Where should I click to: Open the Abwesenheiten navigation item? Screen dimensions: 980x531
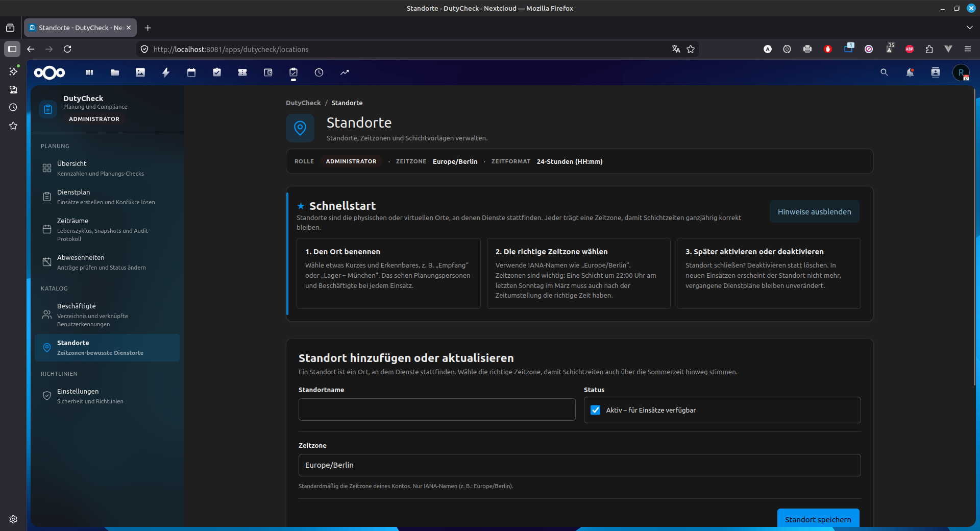pyautogui.click(x=107, y=262)
